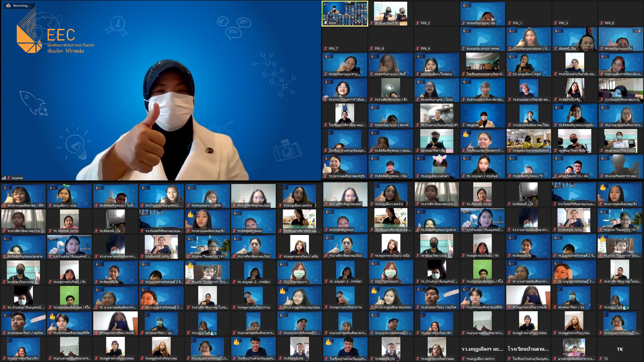Click the signal strength bars beside tasanee
Image resolution: width=644 pixels, height=362 pixels.
point(4,178)
